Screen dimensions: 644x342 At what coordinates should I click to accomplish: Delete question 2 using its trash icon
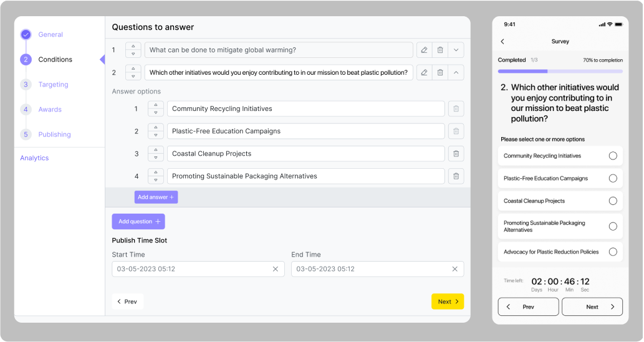click(440, 72)
